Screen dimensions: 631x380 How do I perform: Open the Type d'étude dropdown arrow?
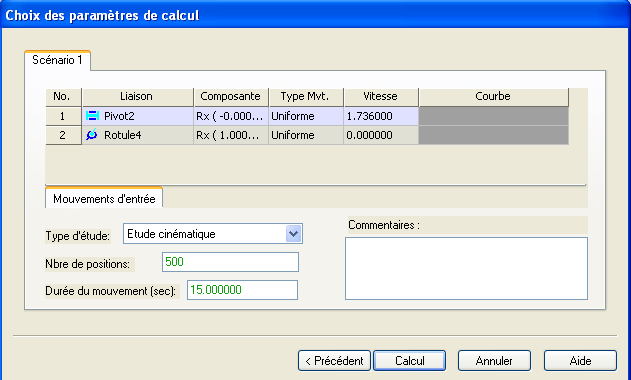(x=293, y=234)
